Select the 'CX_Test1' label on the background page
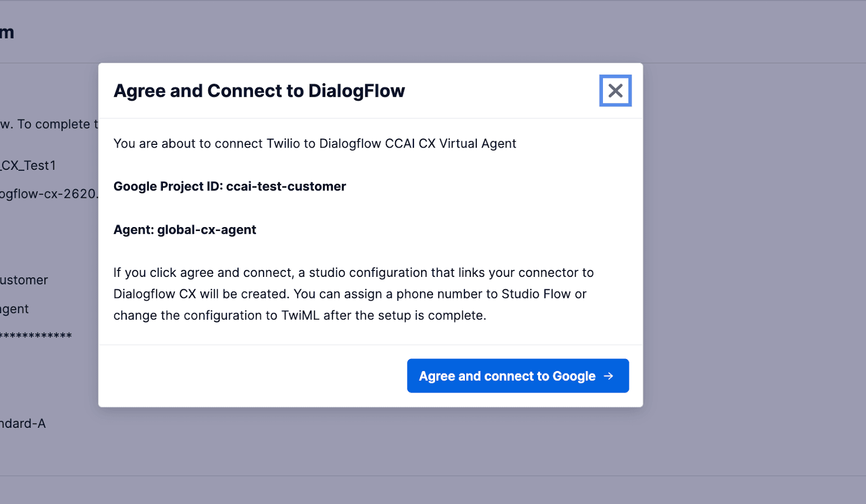The height and width of the screenshot is (504, 866). tap(28, 165)
